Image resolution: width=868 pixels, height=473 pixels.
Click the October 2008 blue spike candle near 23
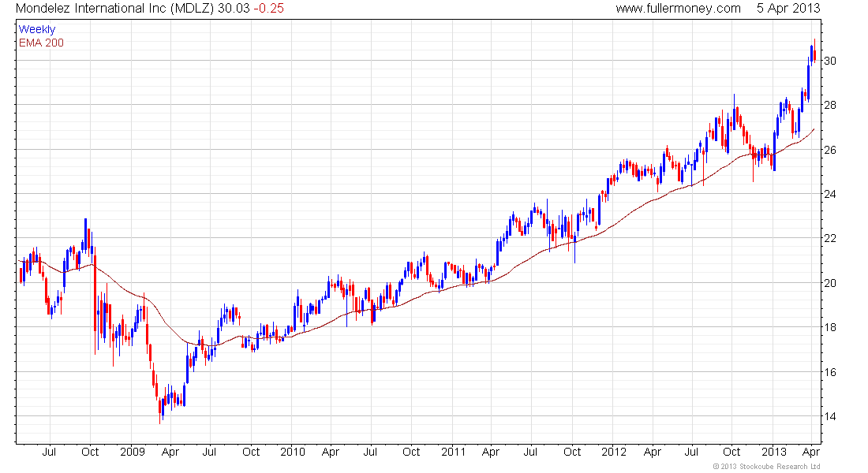pyautogui.click(x=85, y=236)
